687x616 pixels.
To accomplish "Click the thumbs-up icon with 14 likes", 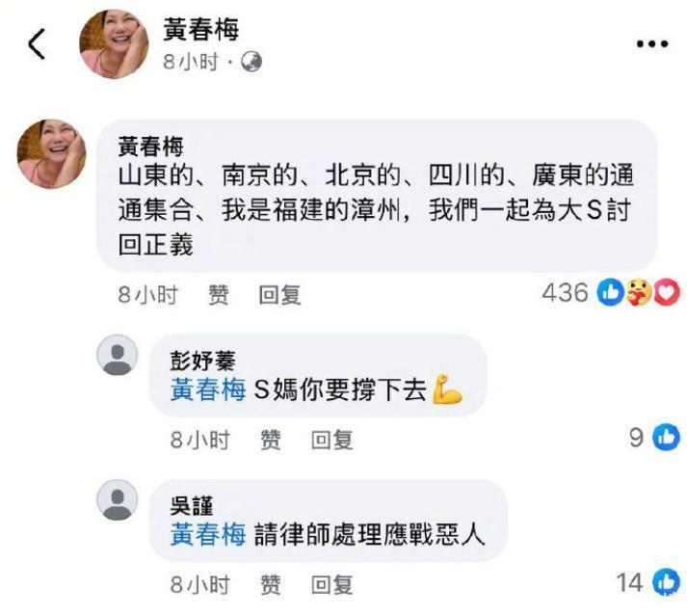I will 666,582.
